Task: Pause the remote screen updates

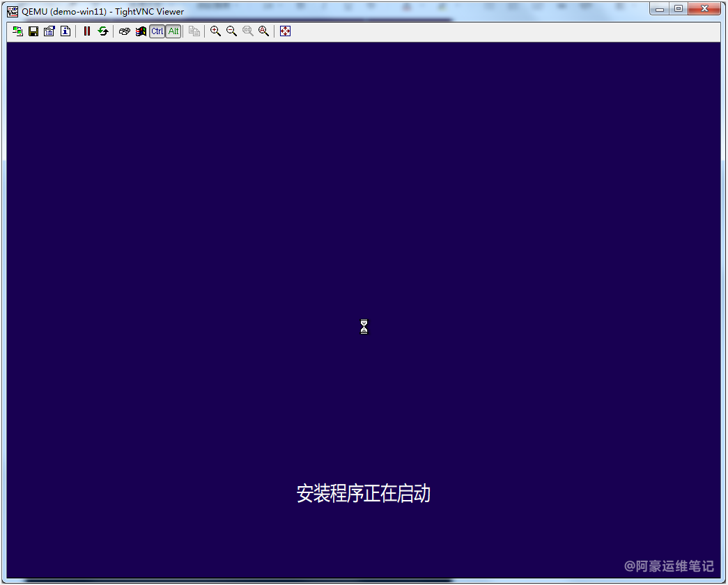Action: pyautogui.click(x=87, y=31)
